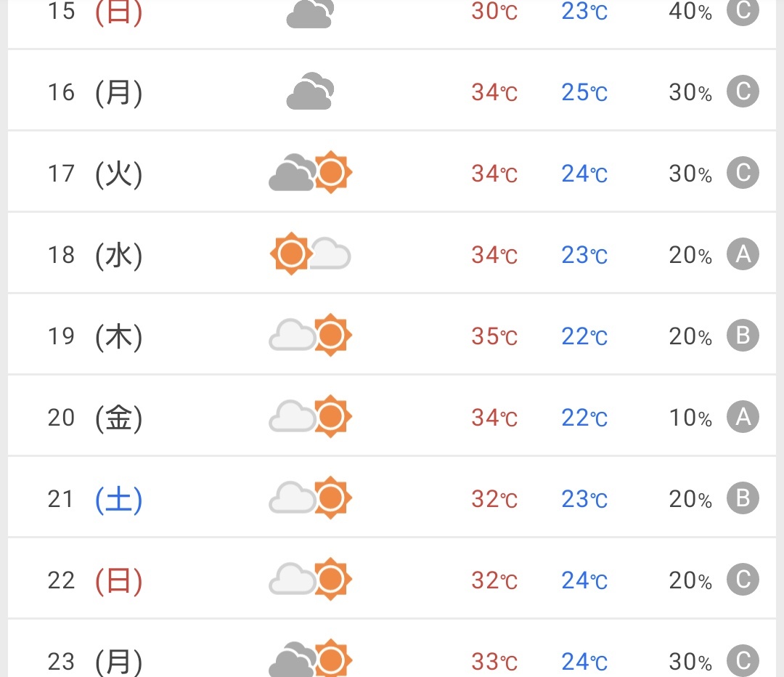The height and width of the screenshot is (677, 784).
Task: Click the reliability A badge on the 18th
Action: 743,254
